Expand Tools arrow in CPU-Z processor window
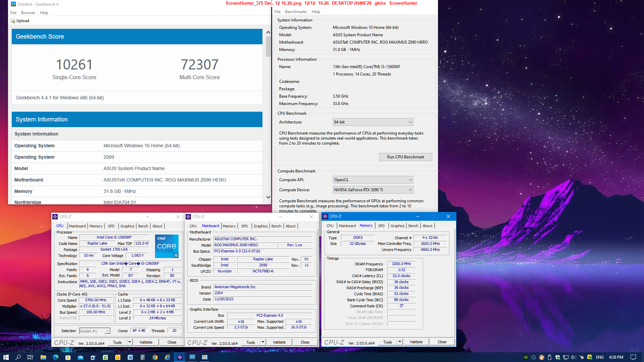 point(130,342)
